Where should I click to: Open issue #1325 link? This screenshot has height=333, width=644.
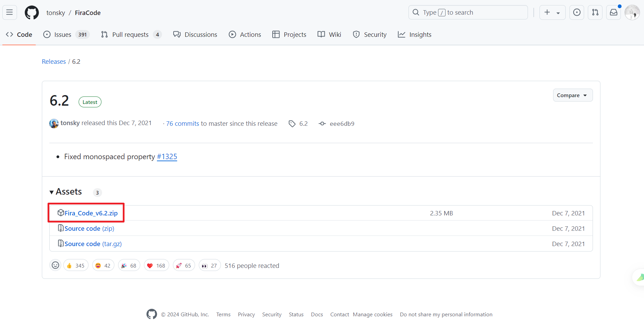[x=167, y=156]
